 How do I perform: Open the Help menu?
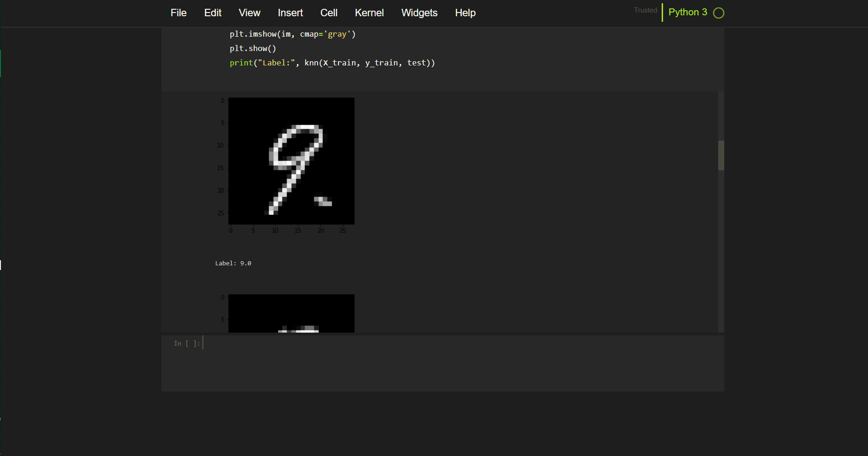(x=465, y=13)
